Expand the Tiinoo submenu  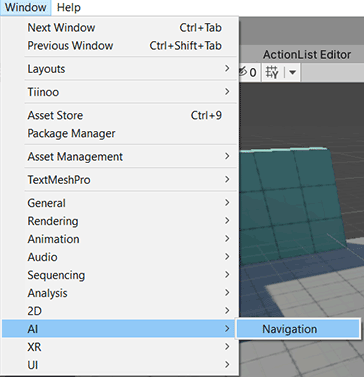pos(120,92)
